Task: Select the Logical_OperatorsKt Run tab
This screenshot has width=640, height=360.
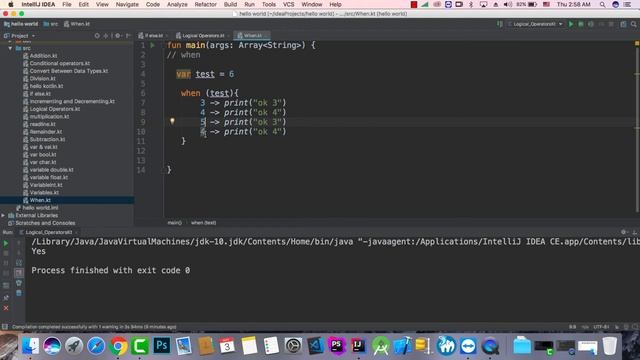Action: pyautogui.click(x=49, y=232)
